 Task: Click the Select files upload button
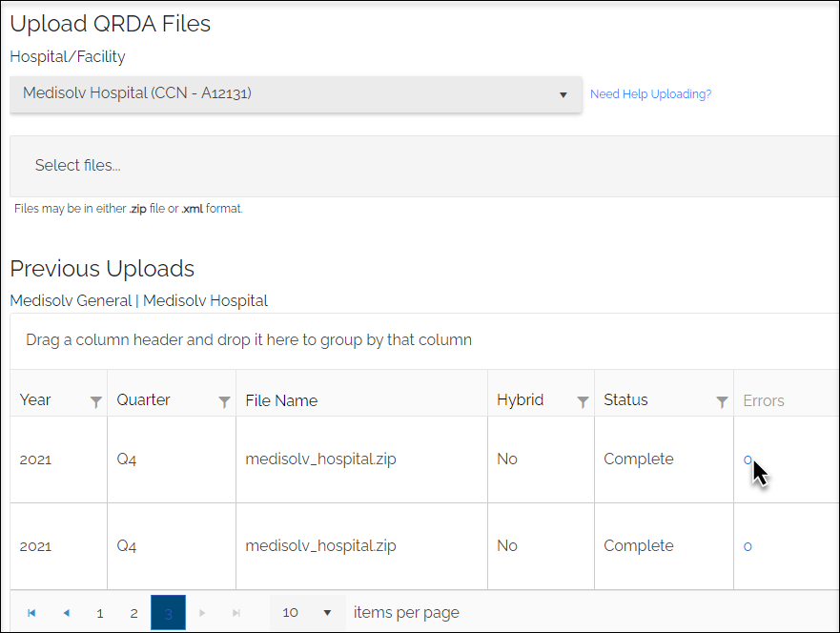click(x=77, y=166)
